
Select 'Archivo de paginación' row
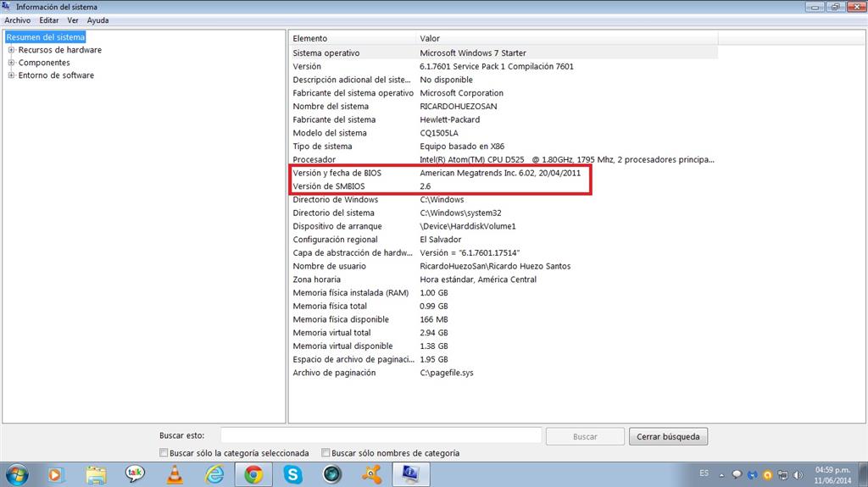pos(504,373)
